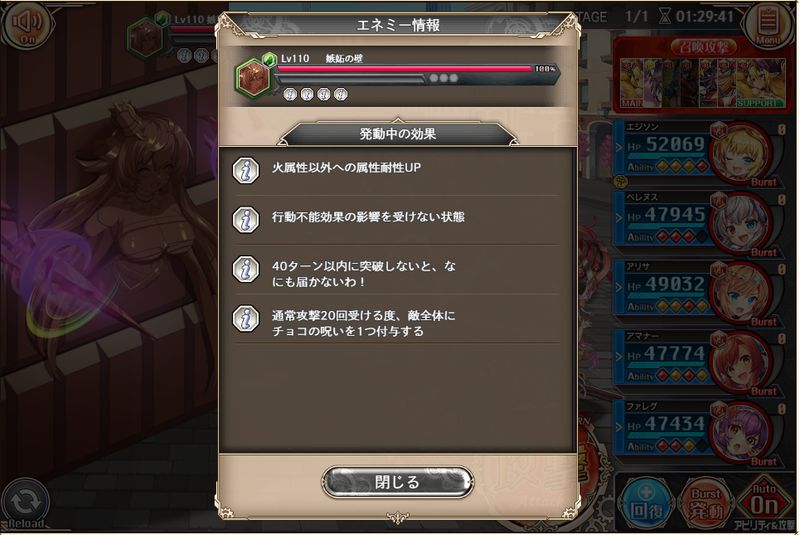Expand アマナー ability chevron
Viewport: 800px width, 535px height.
(619, 357)
